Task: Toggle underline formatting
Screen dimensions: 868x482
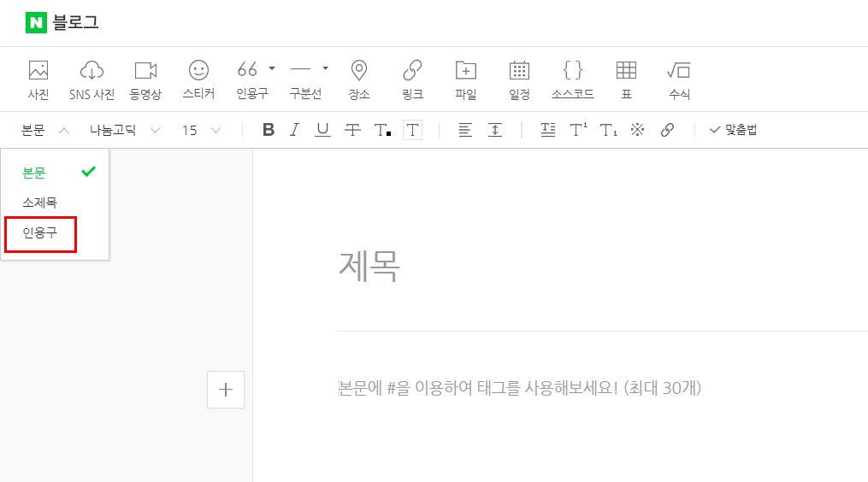Action: (x=322, y=130)
